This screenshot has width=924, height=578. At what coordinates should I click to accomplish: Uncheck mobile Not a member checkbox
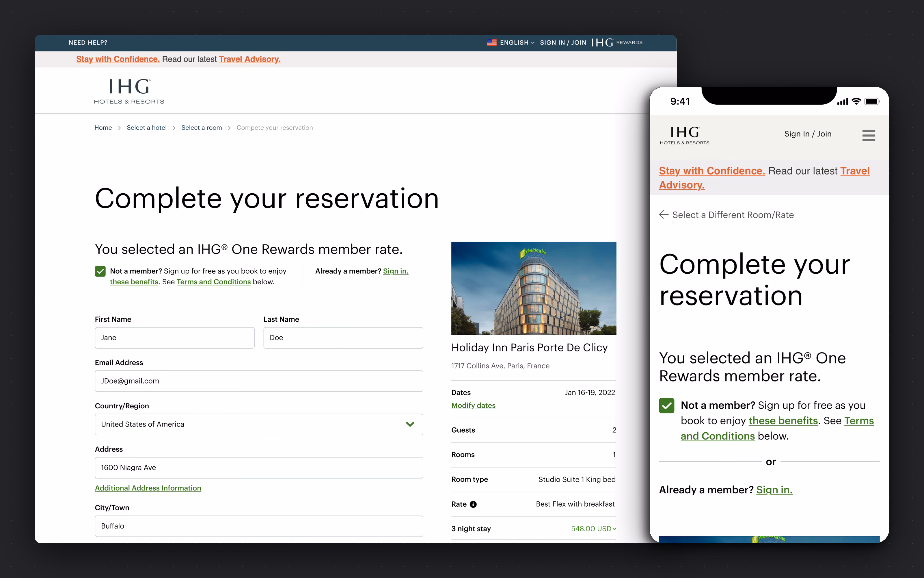click(667, 405)
